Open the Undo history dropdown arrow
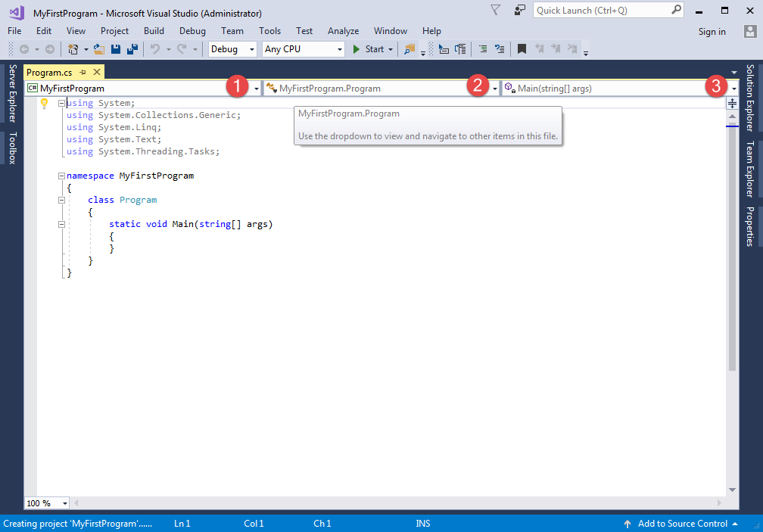The height and width of the screenshot is (532, 763). click(168, 50)
